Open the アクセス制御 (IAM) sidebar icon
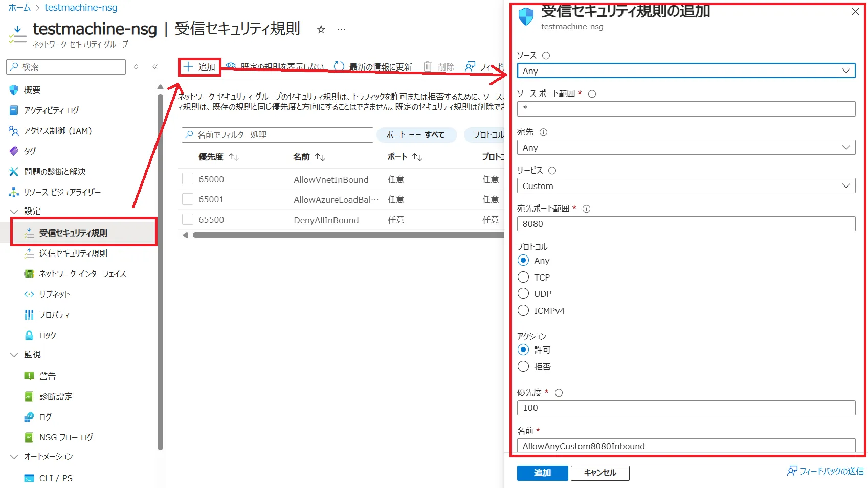Image resolution: width=868 pixels, height=488 pixels. (x=14, y=131)
